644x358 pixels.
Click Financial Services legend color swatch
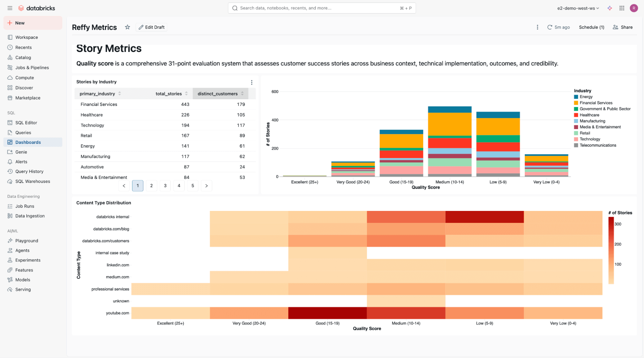tap(576, 103)
